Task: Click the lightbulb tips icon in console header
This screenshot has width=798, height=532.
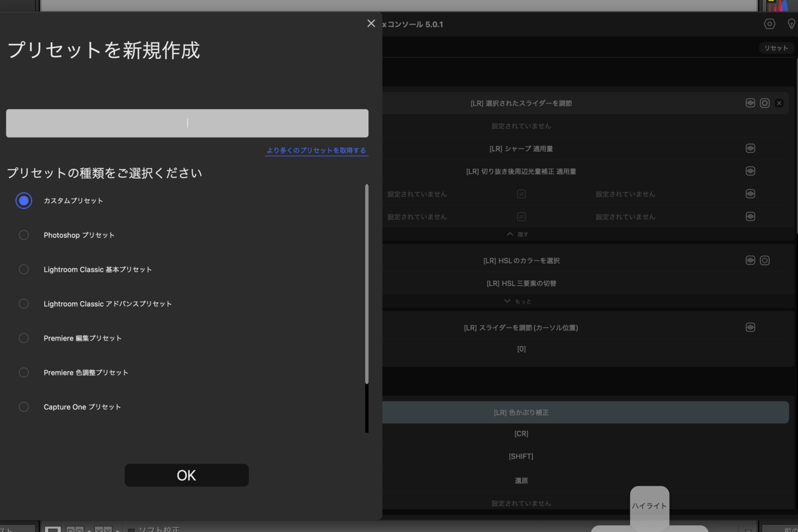Action: (792, 24)
